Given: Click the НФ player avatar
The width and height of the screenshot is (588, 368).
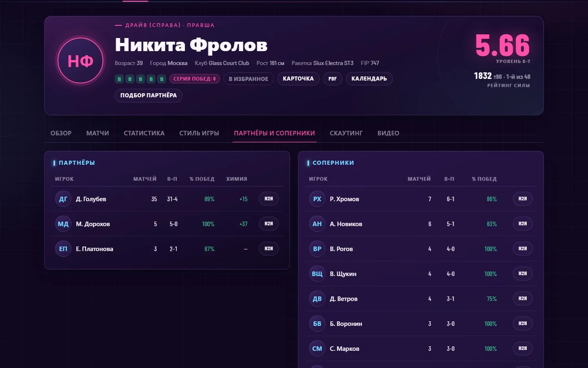Looking at the screenshot, I should click(x=80, y=61).
